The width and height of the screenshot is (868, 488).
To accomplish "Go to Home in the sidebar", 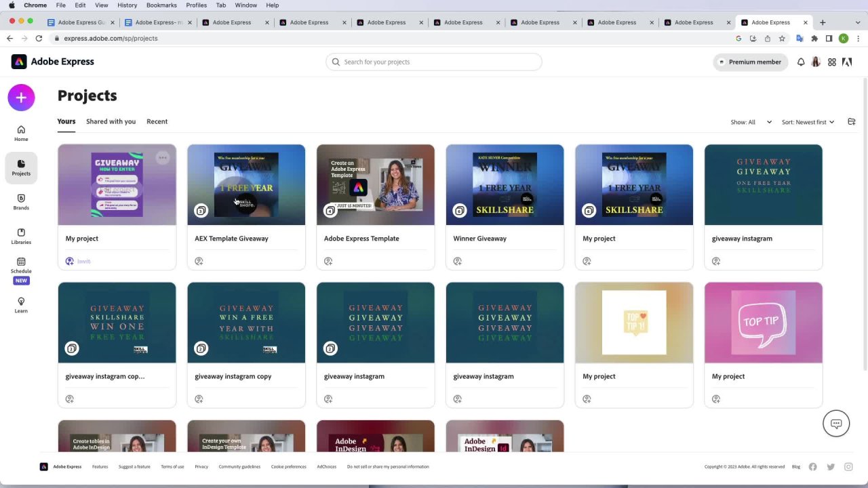I will pyautogui.click(x=21, y=133).
